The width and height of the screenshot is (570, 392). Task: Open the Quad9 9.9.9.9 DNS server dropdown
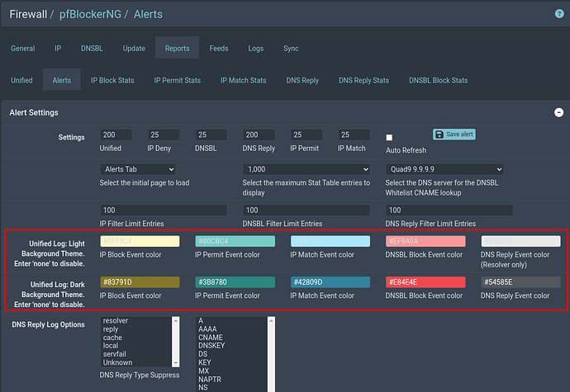pos(444,169)
